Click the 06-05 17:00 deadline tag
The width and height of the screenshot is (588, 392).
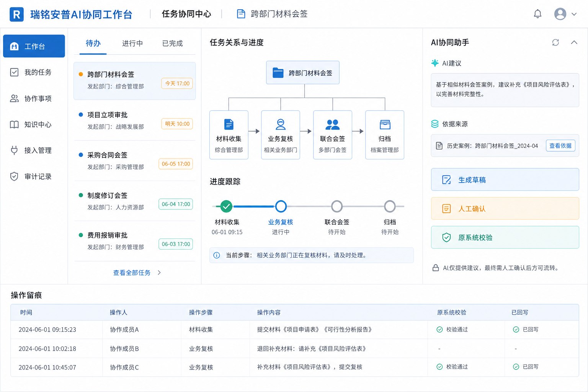[176, 164]
